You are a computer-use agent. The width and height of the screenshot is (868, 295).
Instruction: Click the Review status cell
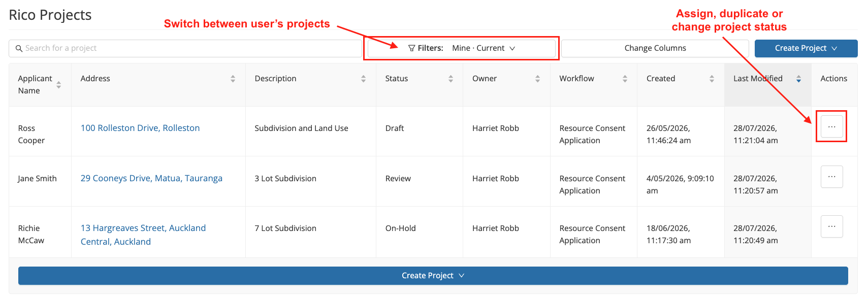tap(398, 179)
